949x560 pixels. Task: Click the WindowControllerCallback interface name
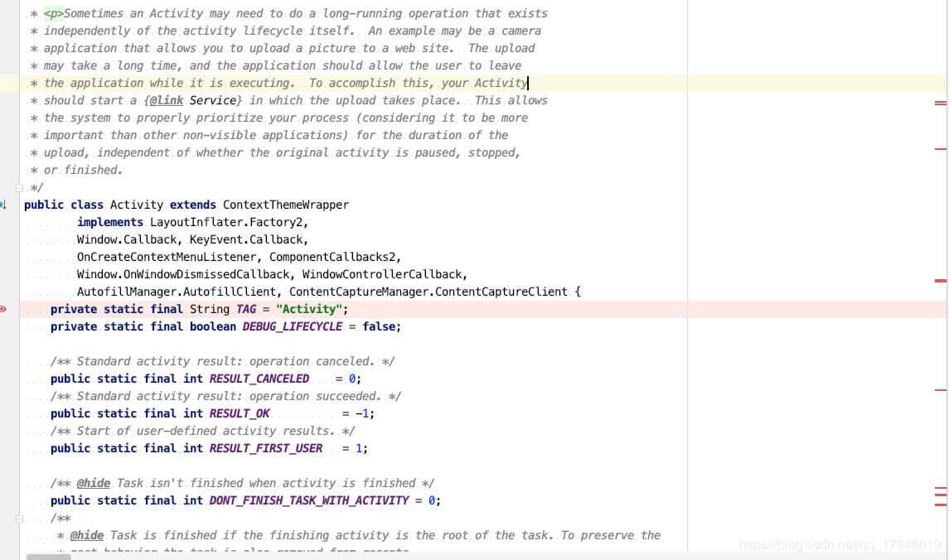[382, 275]
